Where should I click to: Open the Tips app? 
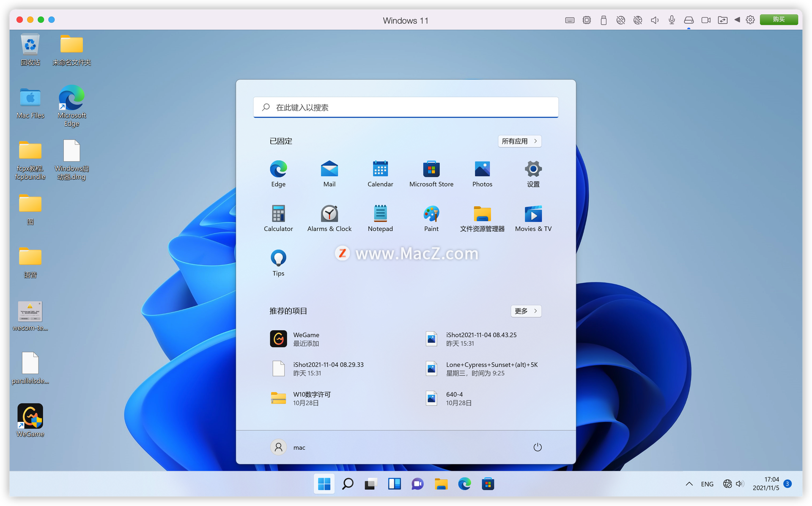278,262
